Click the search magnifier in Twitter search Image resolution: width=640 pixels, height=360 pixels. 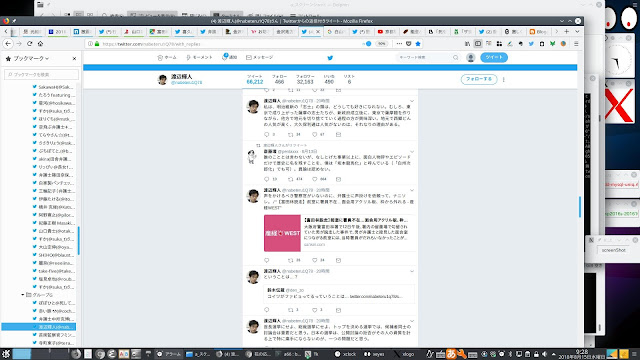tap(456, 58)
